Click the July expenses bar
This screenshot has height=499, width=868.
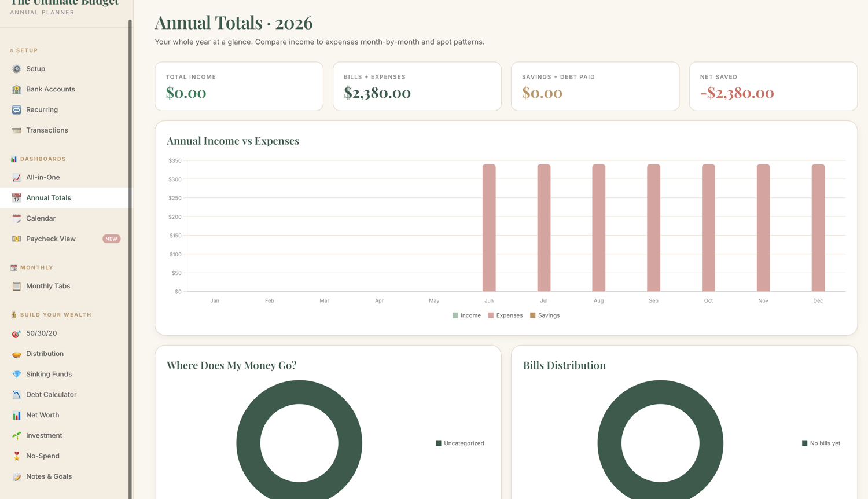[544, 228]
